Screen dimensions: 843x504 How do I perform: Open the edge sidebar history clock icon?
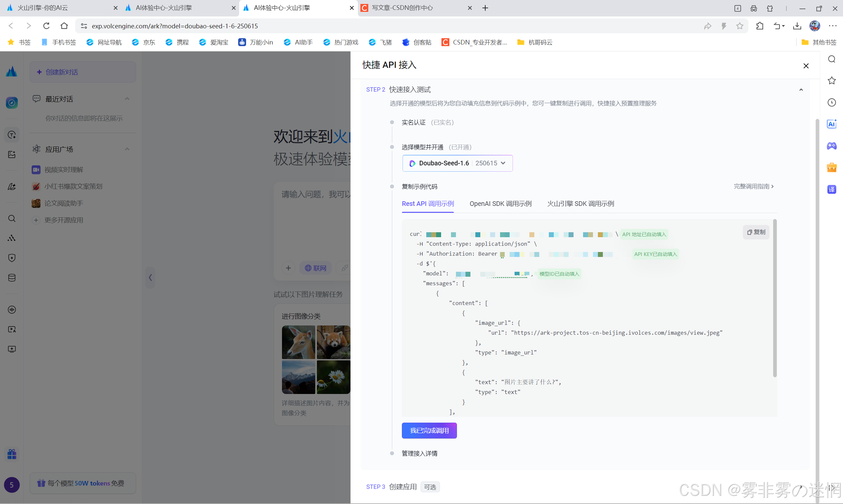coord(831,102)
